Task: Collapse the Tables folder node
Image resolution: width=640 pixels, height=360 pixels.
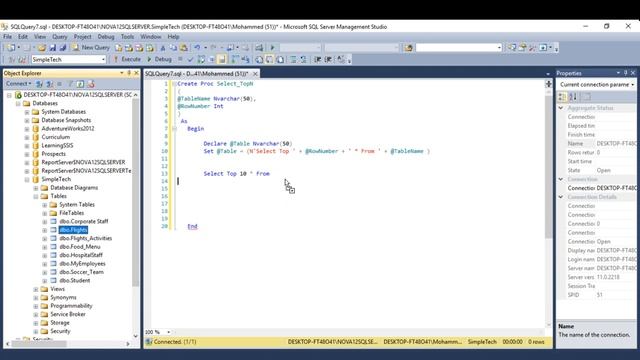Action: [x=36, y=196]
